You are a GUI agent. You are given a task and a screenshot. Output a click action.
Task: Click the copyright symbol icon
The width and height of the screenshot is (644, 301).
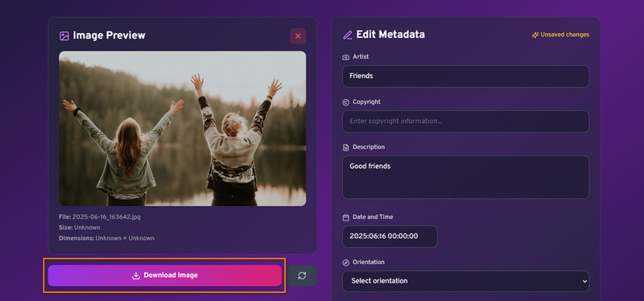pyautogui.click(x=346, y=102)
